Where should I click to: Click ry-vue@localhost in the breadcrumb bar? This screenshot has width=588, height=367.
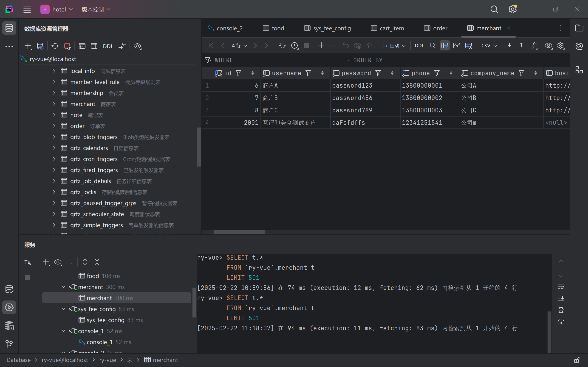point(65,360)
